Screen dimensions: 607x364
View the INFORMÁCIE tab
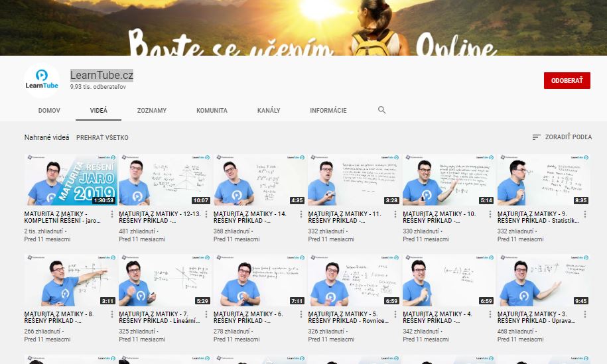click(328, 110)
